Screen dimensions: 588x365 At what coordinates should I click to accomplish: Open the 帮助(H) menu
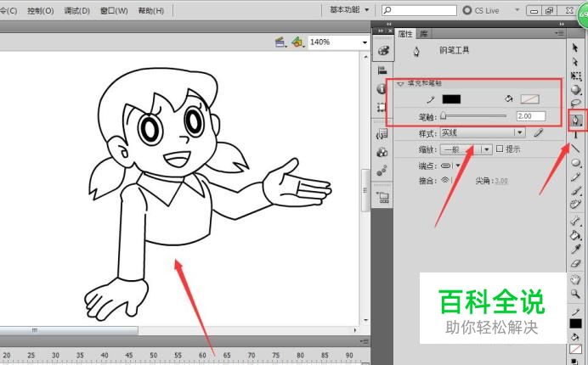click(x=151, y=10)
